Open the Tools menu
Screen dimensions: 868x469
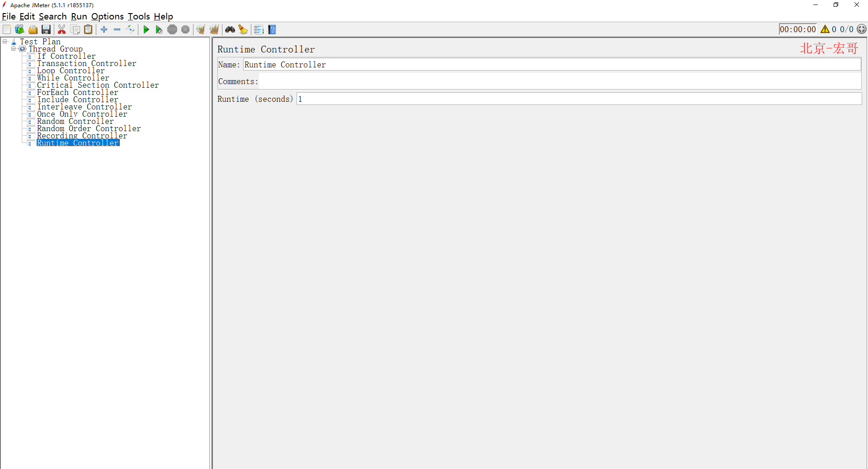[x=139, y=16]
